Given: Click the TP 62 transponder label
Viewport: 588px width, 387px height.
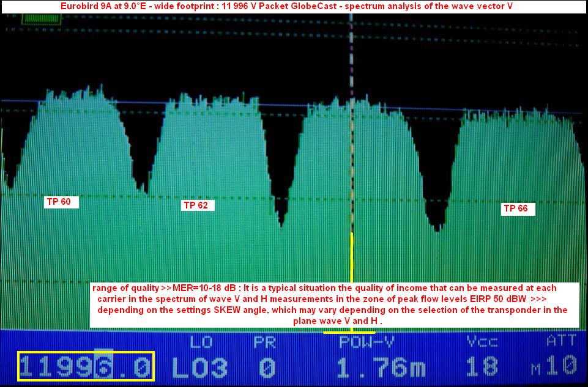Looking at the screenshot, I should [x=198, y=205].
